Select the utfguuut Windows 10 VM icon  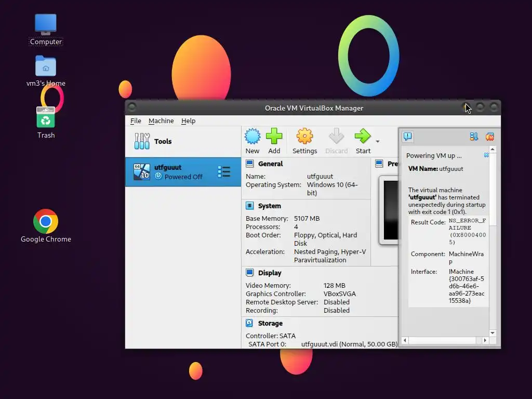pyautogui.click(x=142, y=171)
